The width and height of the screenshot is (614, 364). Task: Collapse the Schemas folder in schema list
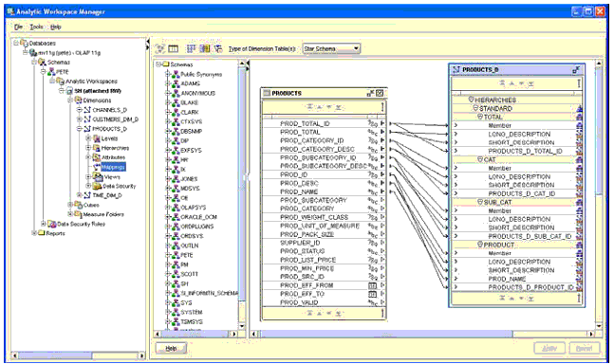point(158,64)
